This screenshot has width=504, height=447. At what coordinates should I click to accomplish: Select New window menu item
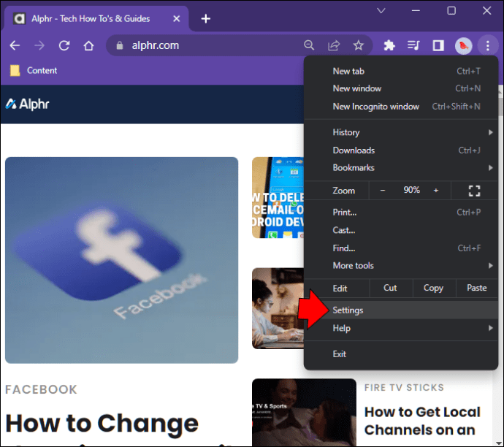click(401, 88)
